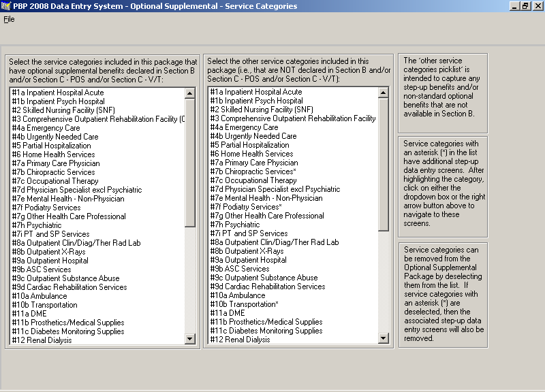Select #9b ASC Services in right list

tap(294, 269)
